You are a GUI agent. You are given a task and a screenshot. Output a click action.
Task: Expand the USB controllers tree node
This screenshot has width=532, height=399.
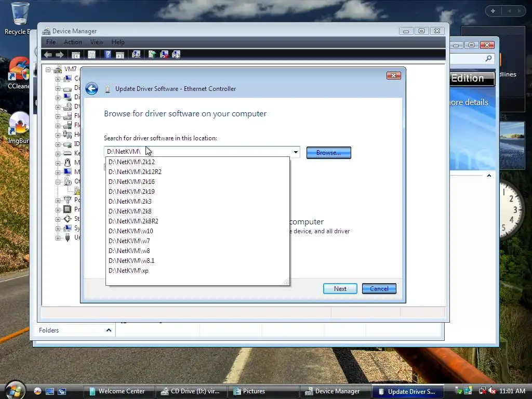point(58,238)
